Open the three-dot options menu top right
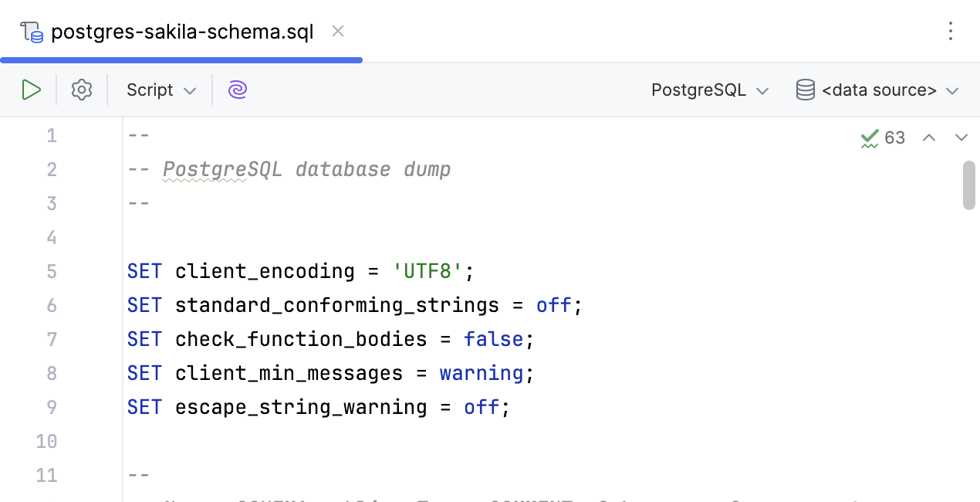Screen dimensions: 980x502 951,32
